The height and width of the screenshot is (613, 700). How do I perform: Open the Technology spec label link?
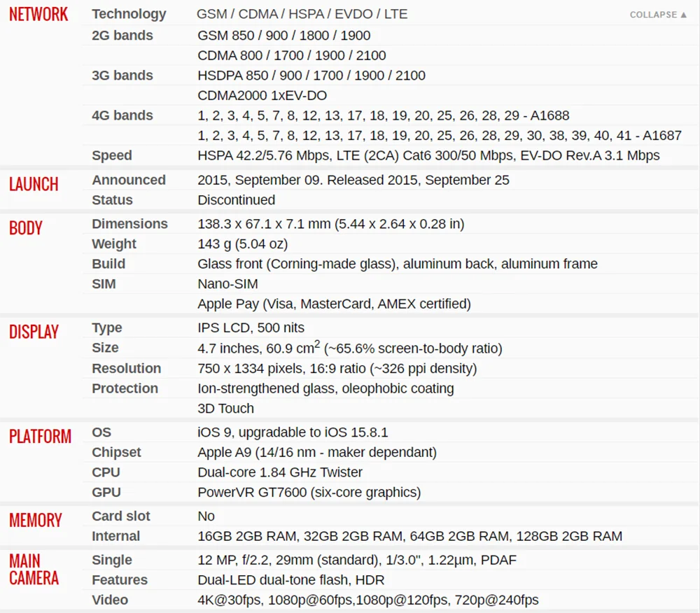pyautogui.click(x=129, y=14)
